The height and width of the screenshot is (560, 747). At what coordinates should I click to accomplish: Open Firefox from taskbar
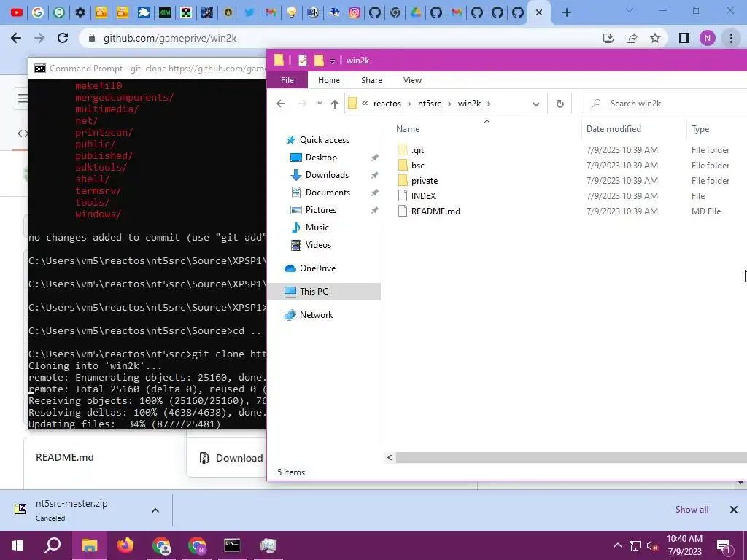click(x=125, y=545)
